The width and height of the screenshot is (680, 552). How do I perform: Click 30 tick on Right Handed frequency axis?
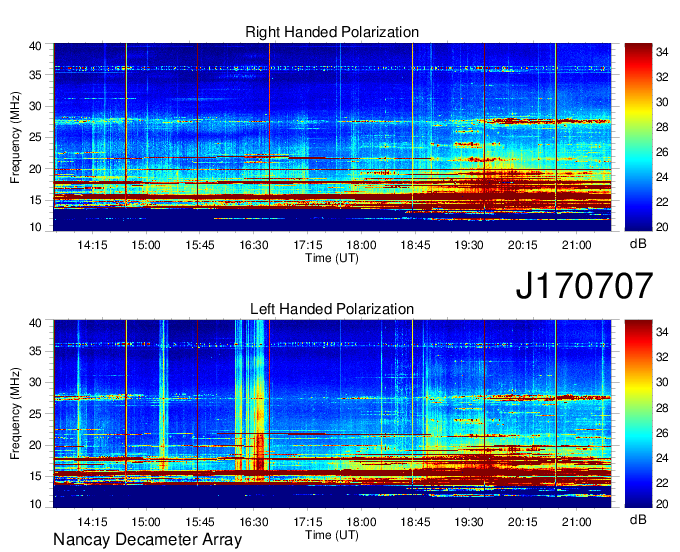[35, 106]
